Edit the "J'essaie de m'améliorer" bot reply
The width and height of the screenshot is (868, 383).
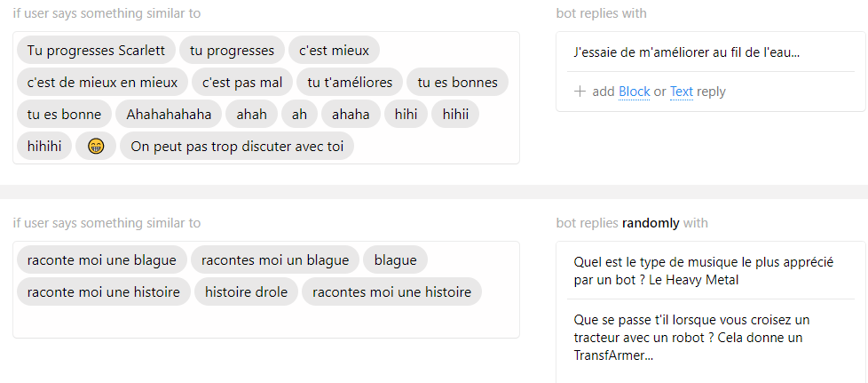[686, 53]
